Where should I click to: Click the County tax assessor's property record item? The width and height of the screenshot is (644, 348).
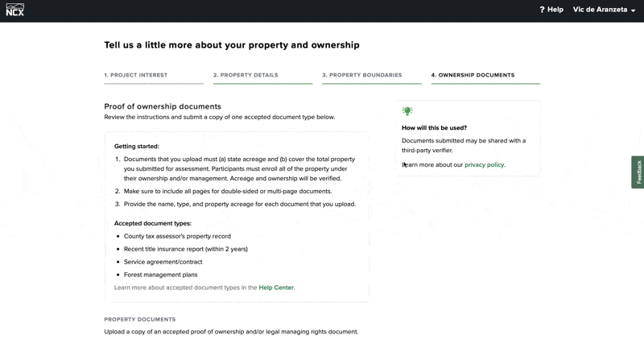point(177,236)
